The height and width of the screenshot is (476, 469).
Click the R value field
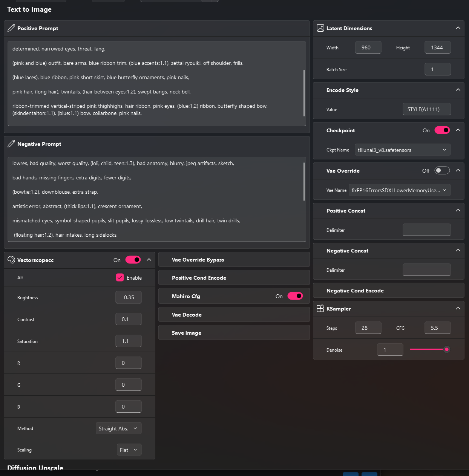click(129, 363)
